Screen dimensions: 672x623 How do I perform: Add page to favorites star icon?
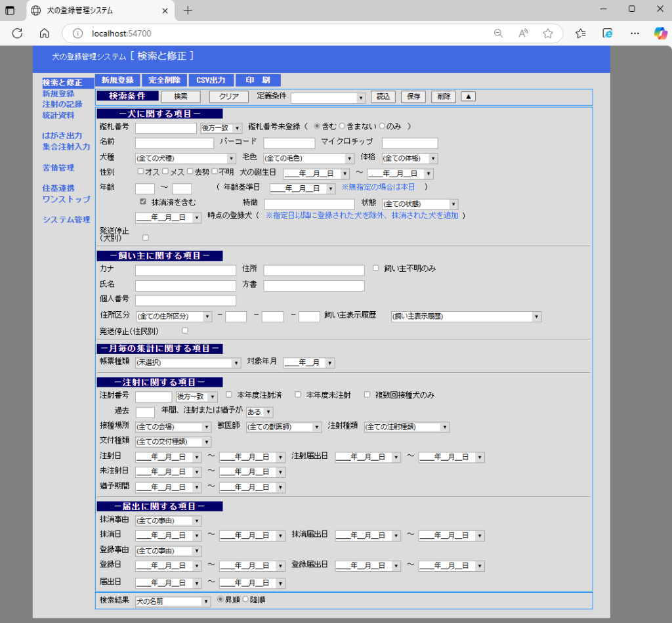click(548, 33)
